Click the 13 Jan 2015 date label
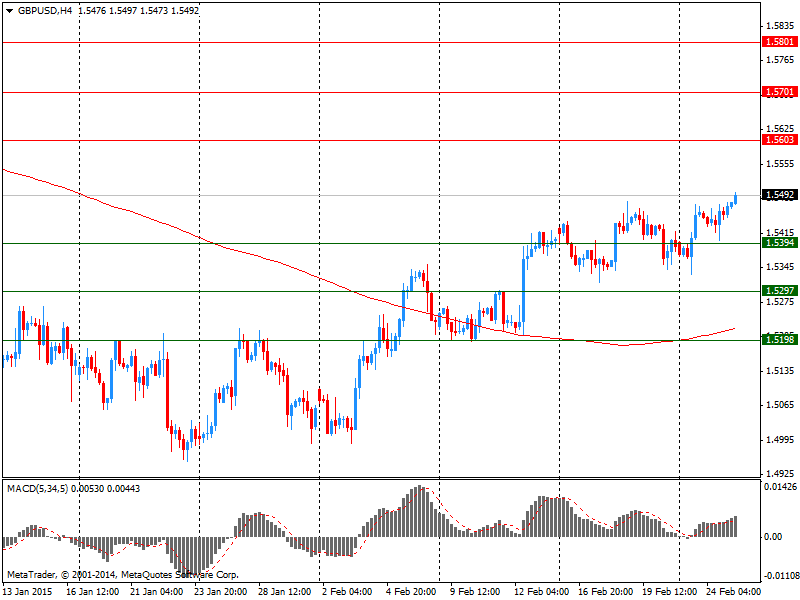The width and height of the screenshot is (800, 600). click(x=28, y=592)
